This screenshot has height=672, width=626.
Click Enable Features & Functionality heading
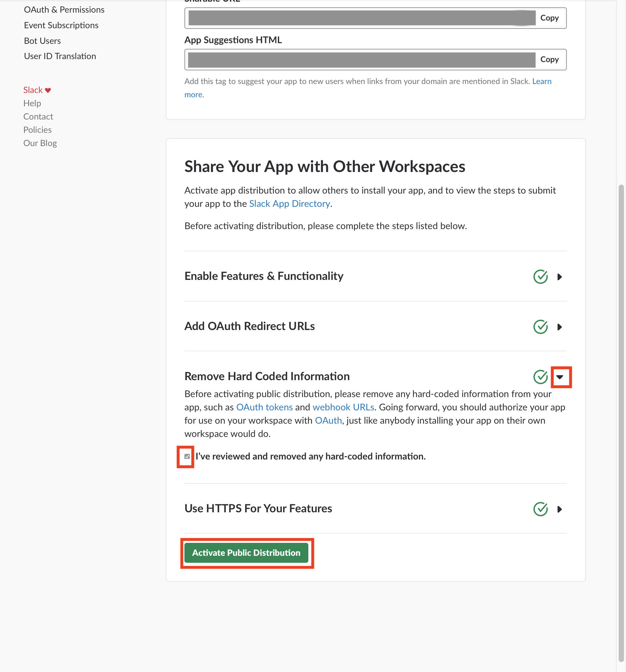click(x=264, y=276)
